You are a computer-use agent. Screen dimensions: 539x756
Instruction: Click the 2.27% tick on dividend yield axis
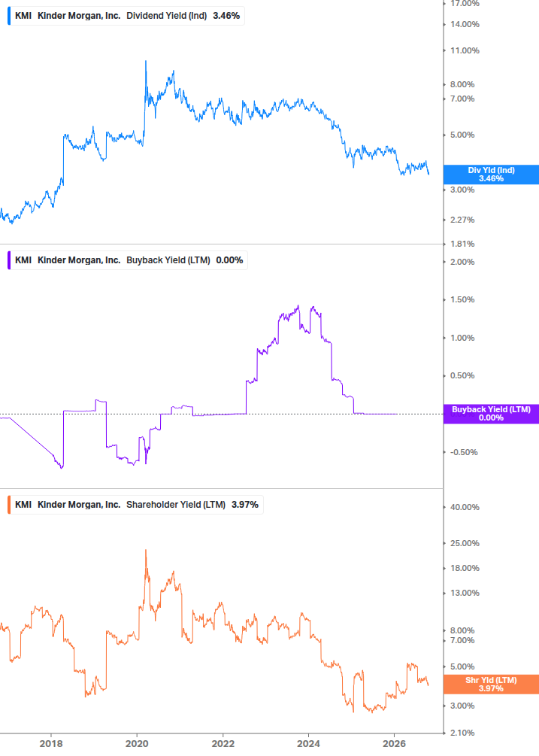pos(462,220)
